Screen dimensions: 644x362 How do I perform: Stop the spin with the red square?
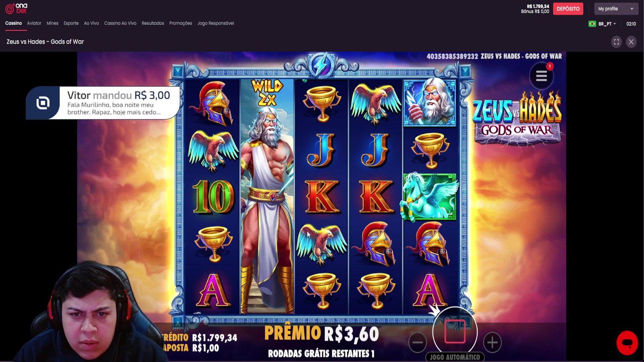click(455, 331)
